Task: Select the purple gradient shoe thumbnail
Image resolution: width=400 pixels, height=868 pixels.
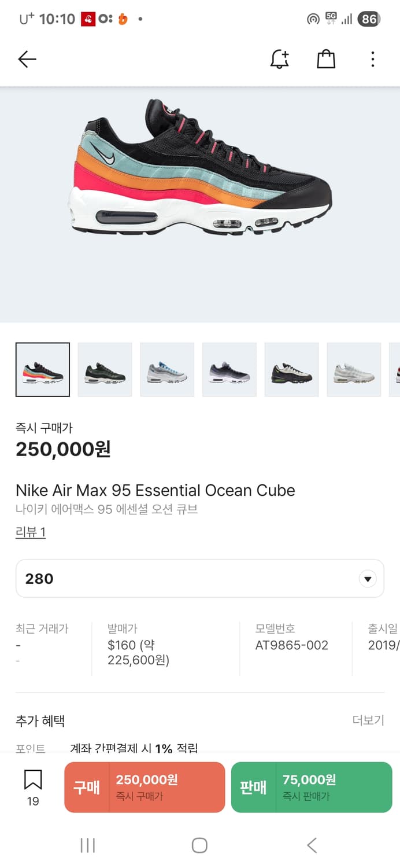Action: coord(229,370)
